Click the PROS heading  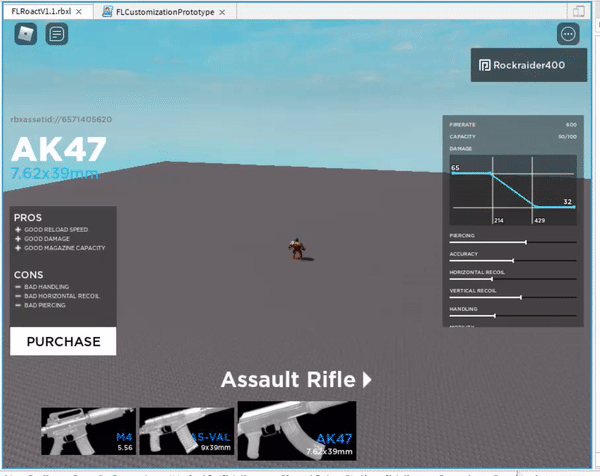point(28,218)
